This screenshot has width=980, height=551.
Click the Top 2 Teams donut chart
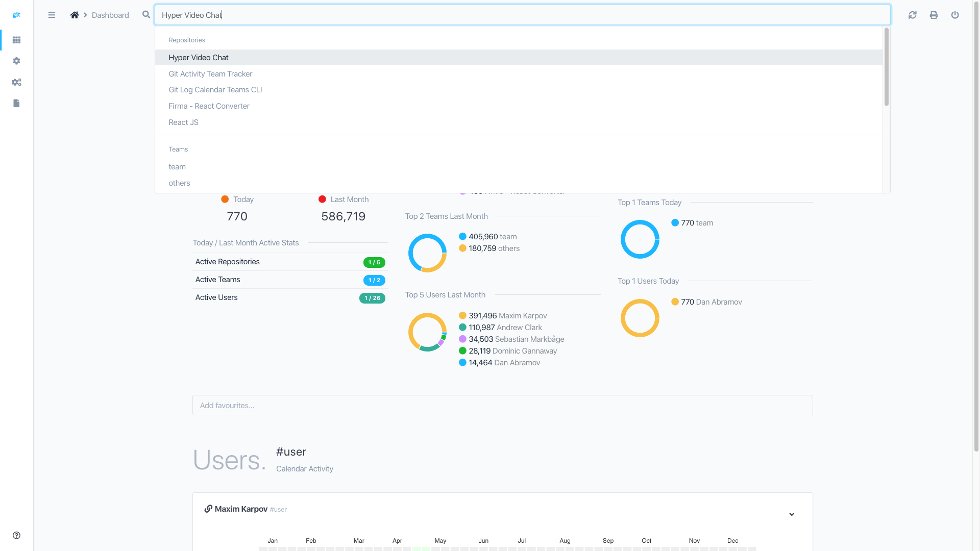(x=427, y=253)
